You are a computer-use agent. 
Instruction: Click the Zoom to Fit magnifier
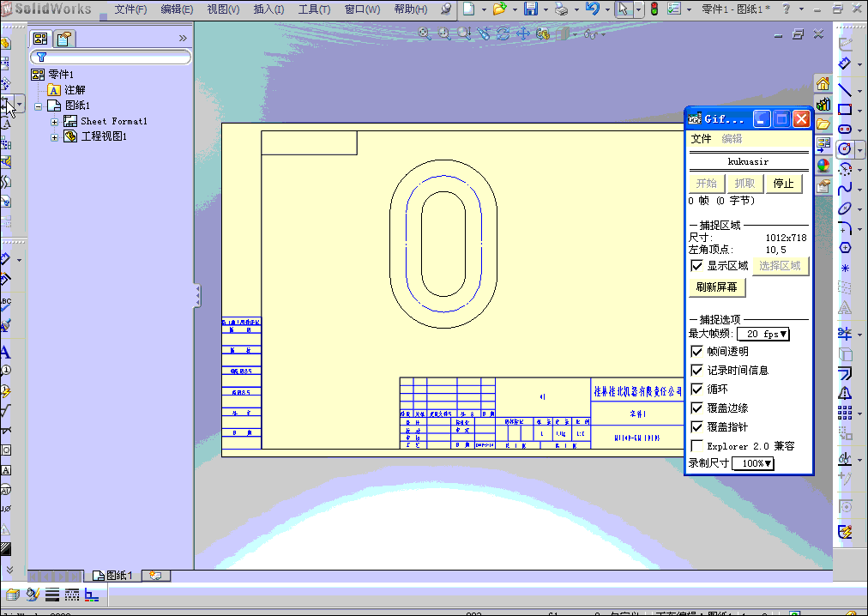(x=425, y=33)
